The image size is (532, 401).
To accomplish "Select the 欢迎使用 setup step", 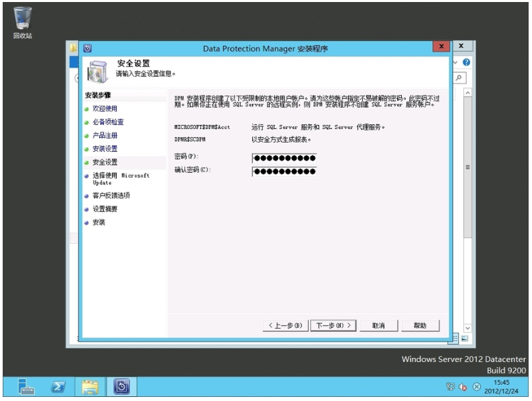I will coord(105,109).
